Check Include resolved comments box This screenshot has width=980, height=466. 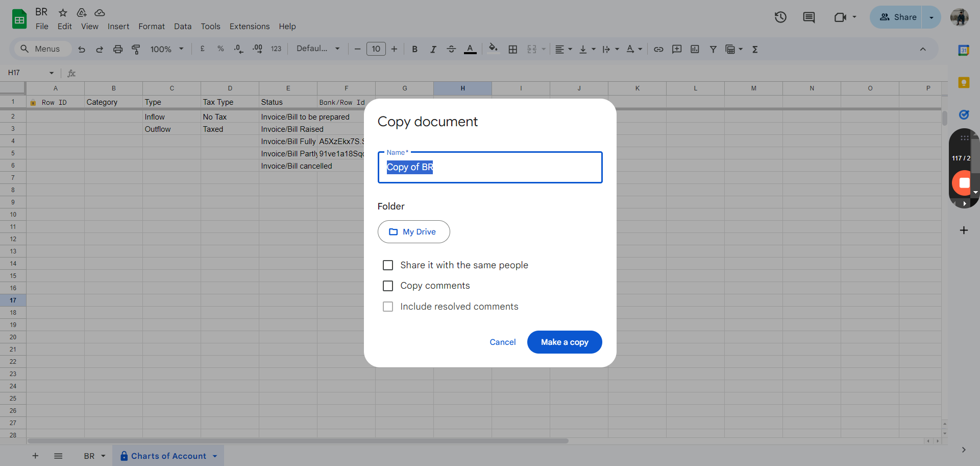click(x=388, y=307)
